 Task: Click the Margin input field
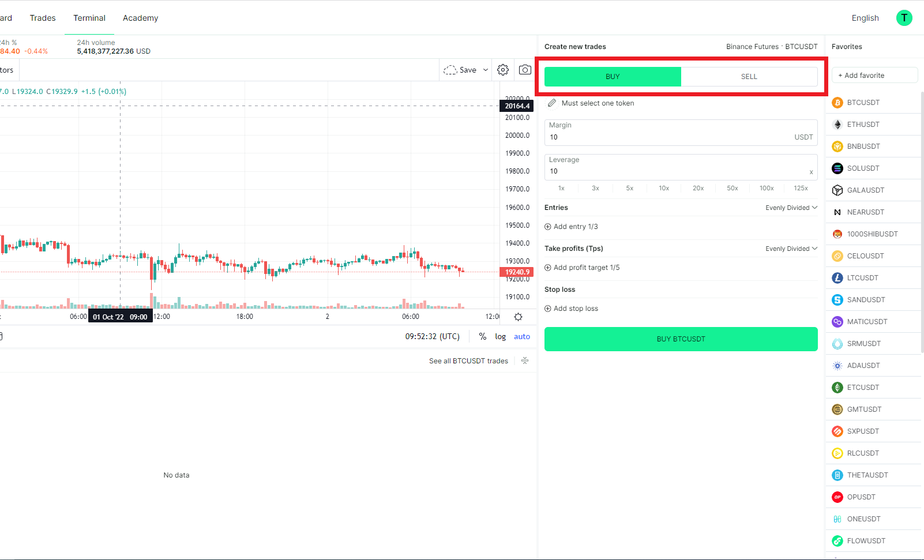click(669, 137)
